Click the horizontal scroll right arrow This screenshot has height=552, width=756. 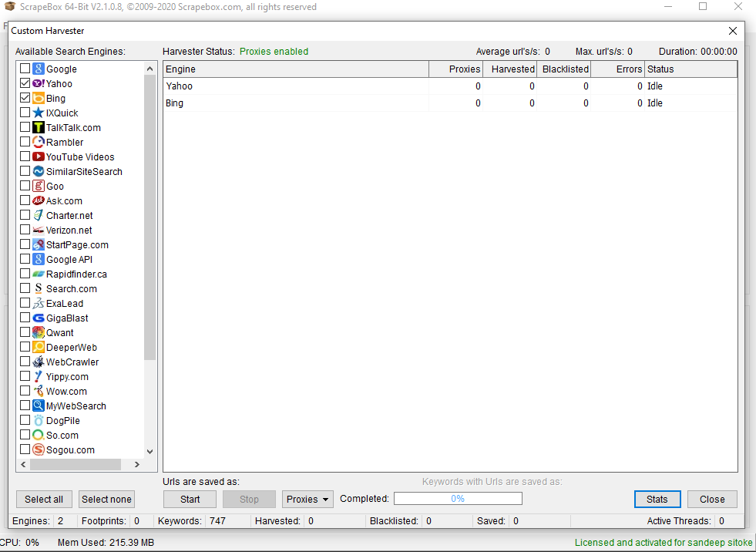[x=137, y=465]
